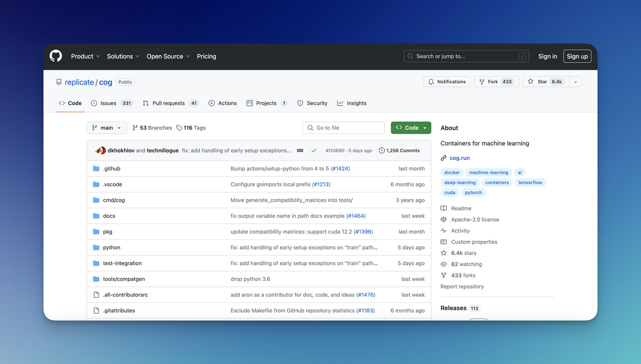Expand the truncated commit message ellipsis
641x364 pixels.
pos(299,150)
